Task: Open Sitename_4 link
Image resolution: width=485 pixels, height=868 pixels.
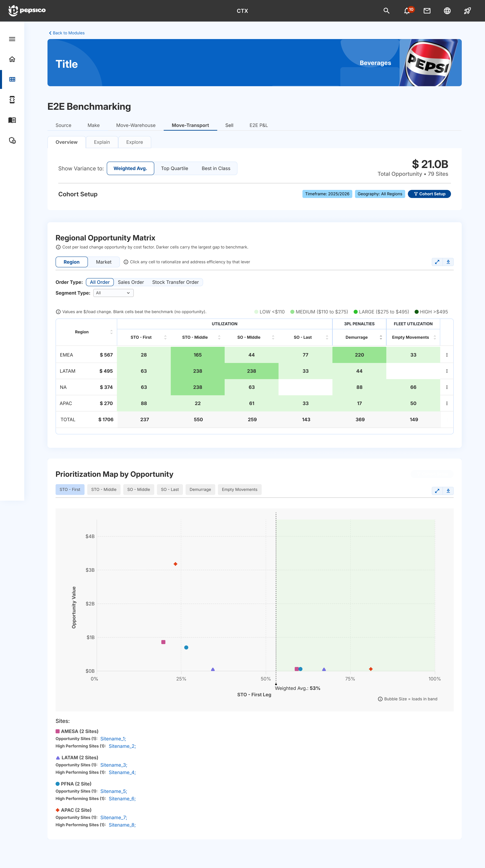Action: [122, 772]
